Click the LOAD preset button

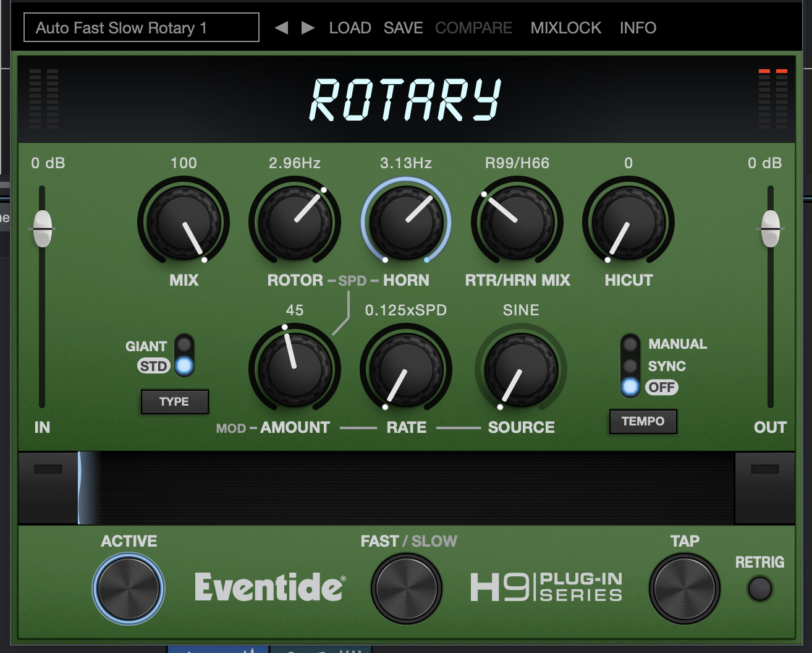(350, 28)
